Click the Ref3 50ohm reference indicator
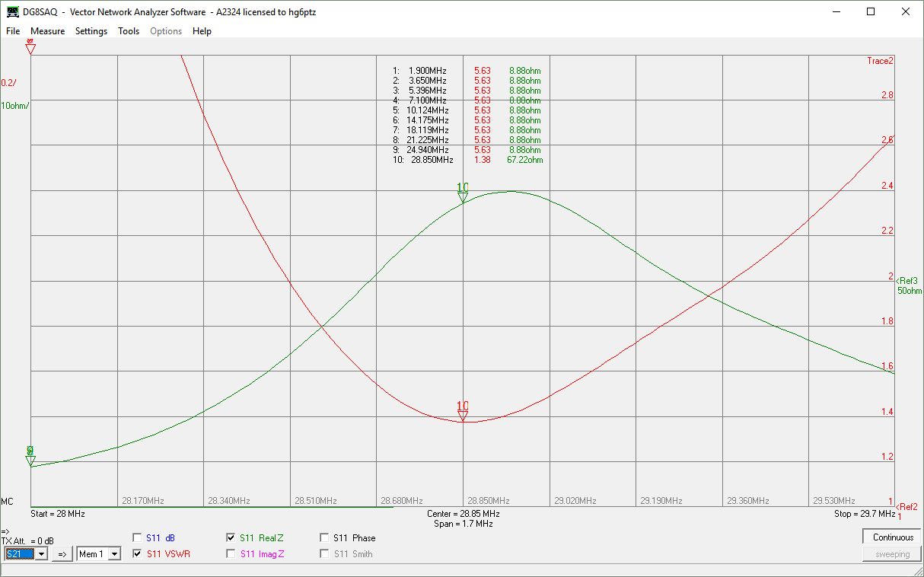The image size is (924, 577). coord(909,285)
